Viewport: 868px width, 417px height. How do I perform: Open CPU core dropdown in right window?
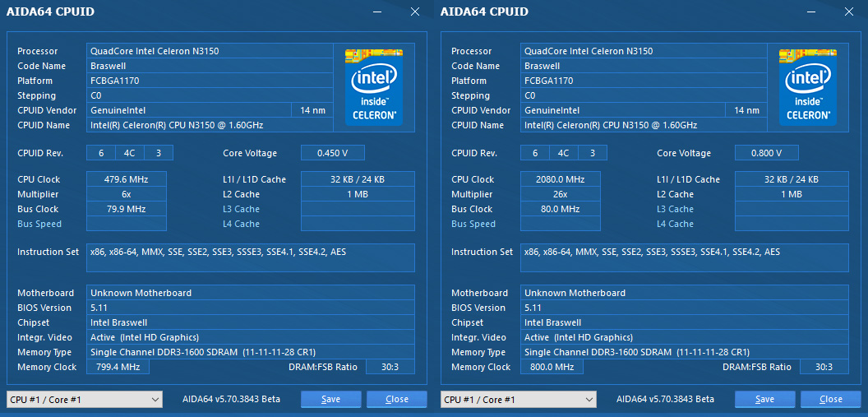pyautogui.click(x=518, y=399)
